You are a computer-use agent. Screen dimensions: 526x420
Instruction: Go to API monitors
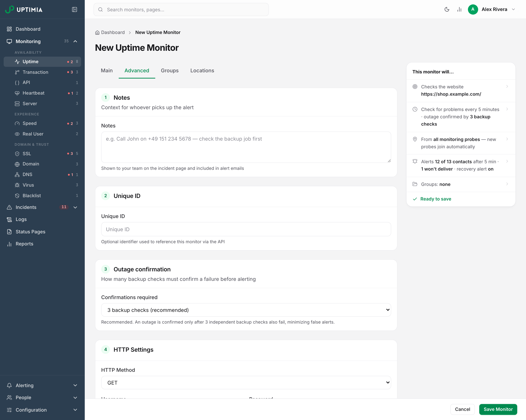coord(42,82)
